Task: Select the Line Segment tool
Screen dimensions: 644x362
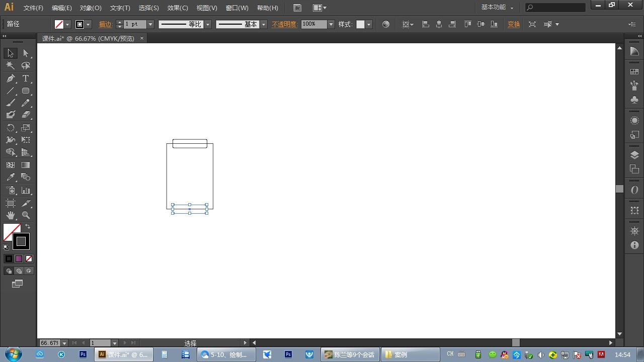Action: (x=11, y=91)
